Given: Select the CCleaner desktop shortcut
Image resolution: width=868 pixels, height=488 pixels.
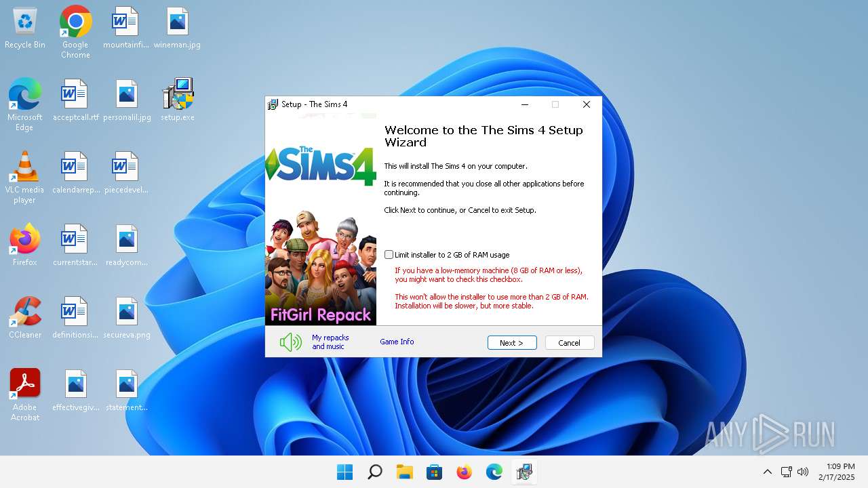Looking at the screenshot, I should coord(25,318).
